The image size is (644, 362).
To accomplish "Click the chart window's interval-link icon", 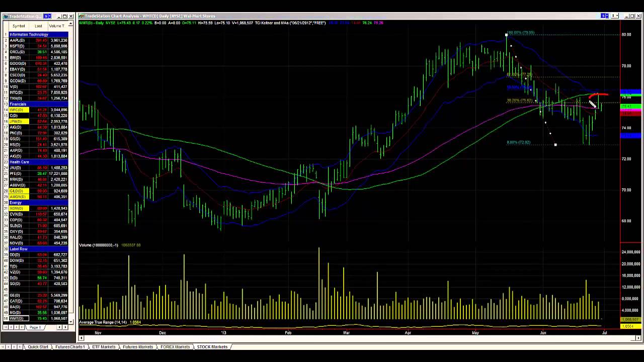I will [x=613, y=16].
